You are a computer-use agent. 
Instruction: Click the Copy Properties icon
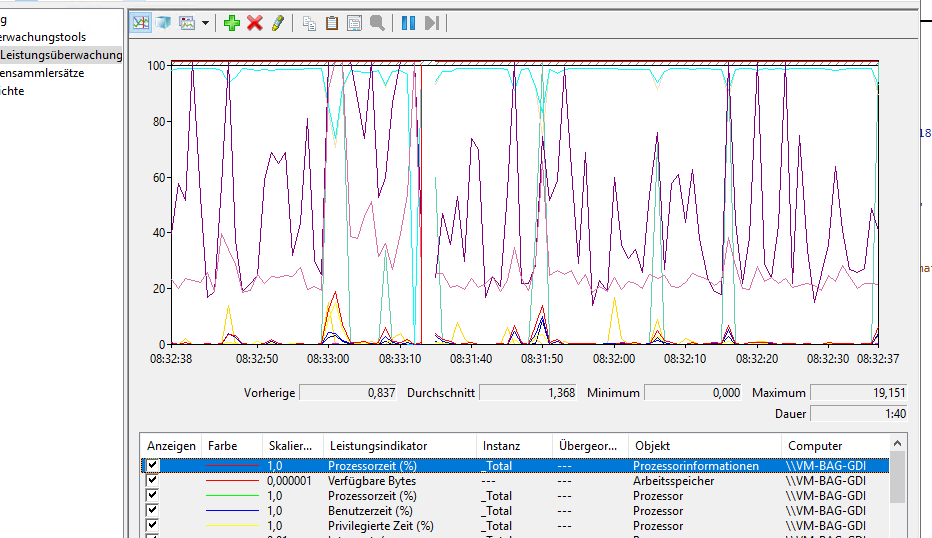tap(309, 23)
